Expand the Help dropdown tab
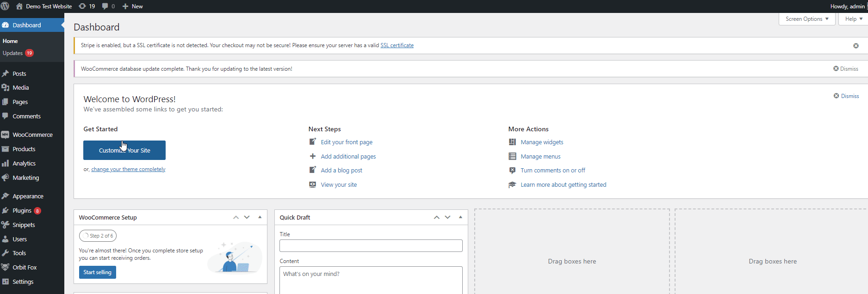This screenshot has height=294, width=868. (854, 19)
